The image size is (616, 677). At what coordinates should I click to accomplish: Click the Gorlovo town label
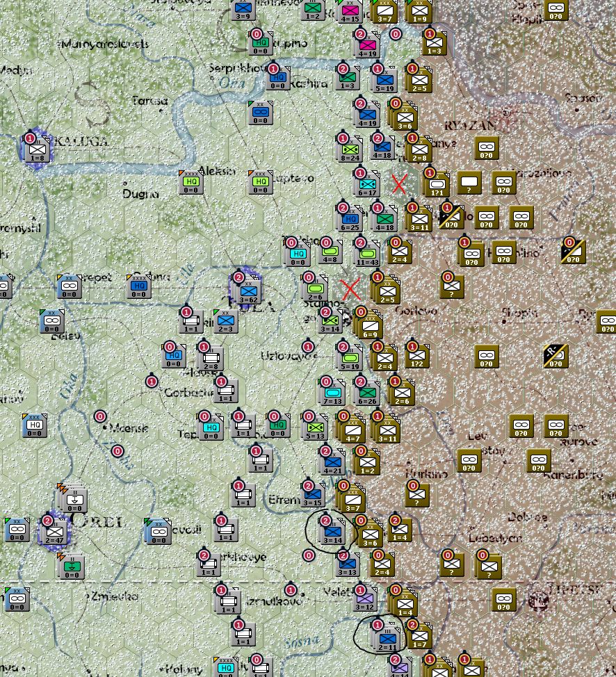416,311
